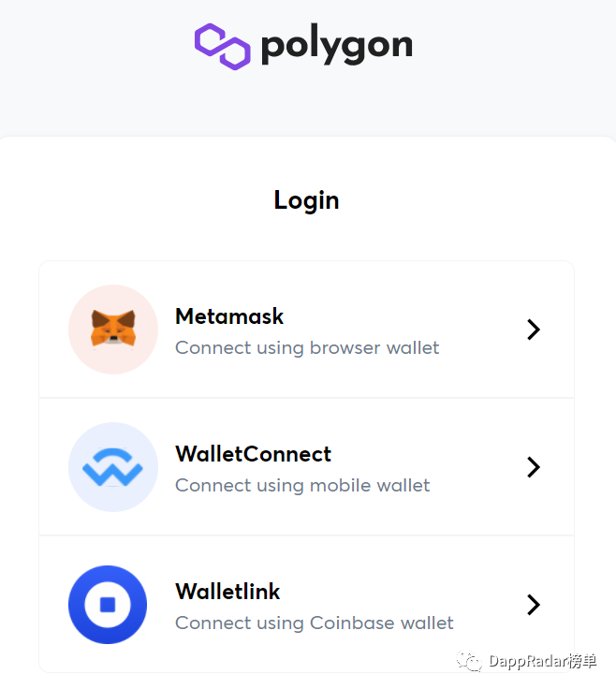This screenshot has width=616, height=689.
Task: Choose the Metamask login row
Action: 307,330
